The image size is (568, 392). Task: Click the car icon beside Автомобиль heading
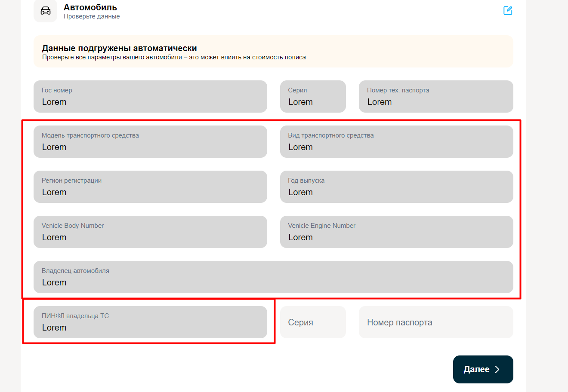(45, 11)
